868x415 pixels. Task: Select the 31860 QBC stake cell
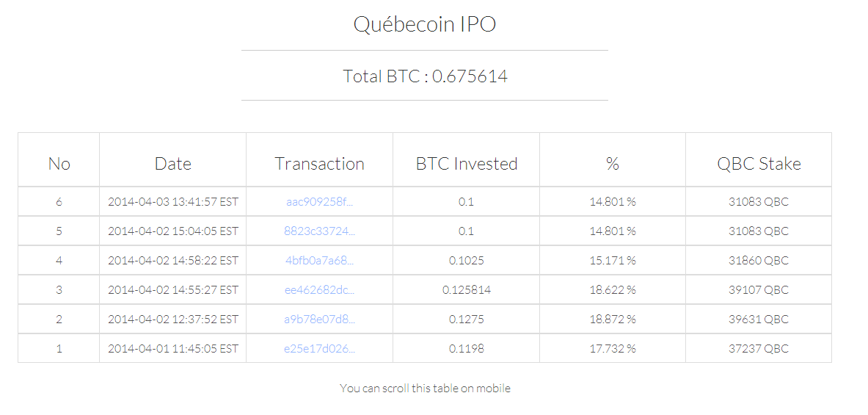(x=759, y=261)
